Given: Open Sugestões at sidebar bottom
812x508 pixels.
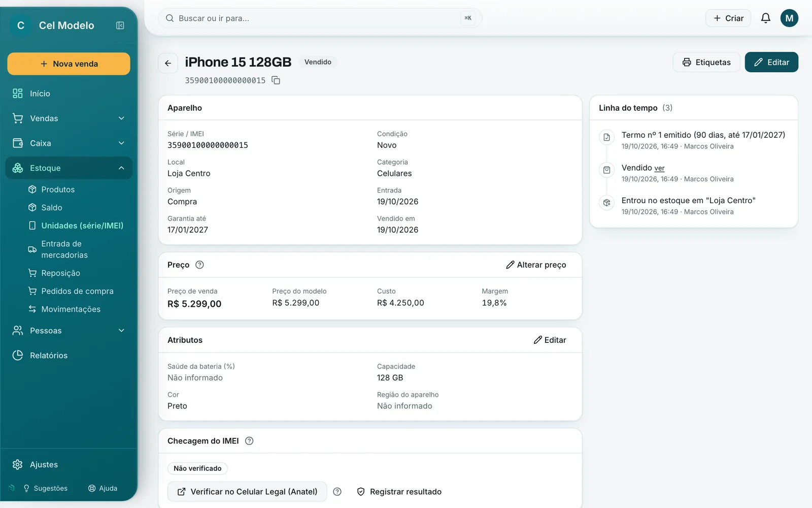Looking at the screenshot, I should [x=45, y=488].
